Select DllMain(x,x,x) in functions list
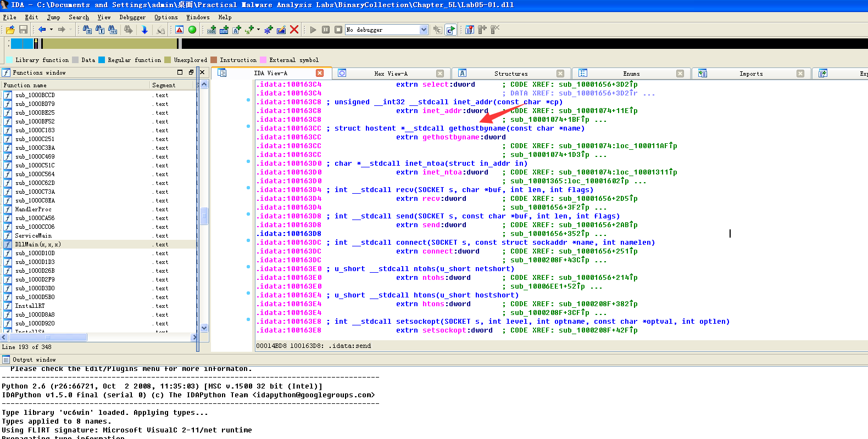This screenshot has width=868, height=439. click(99, 244)
